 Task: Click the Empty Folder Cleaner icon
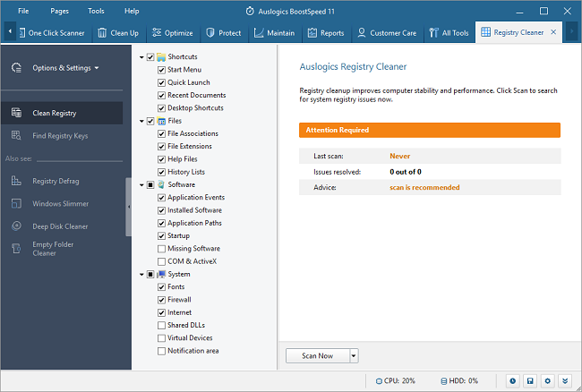pyautogui.click(x=16, y=249)
